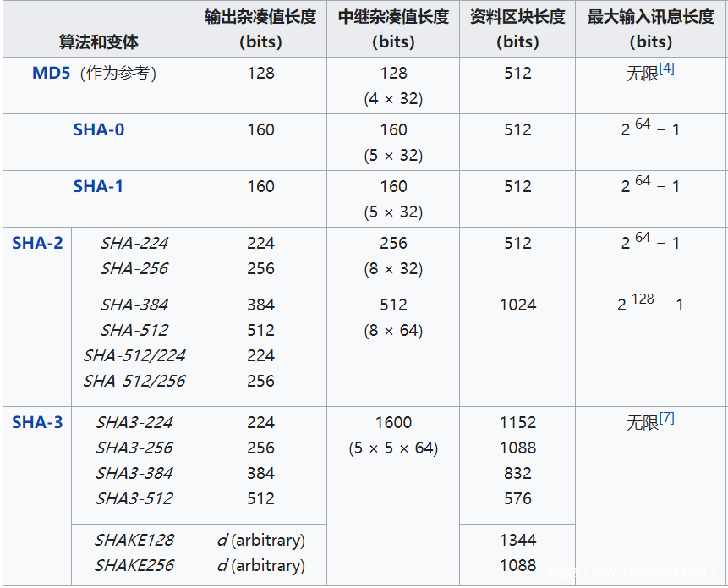Select the (5 × 5 × 64) text
Screen dimensions: 728x588
[393, 448]
